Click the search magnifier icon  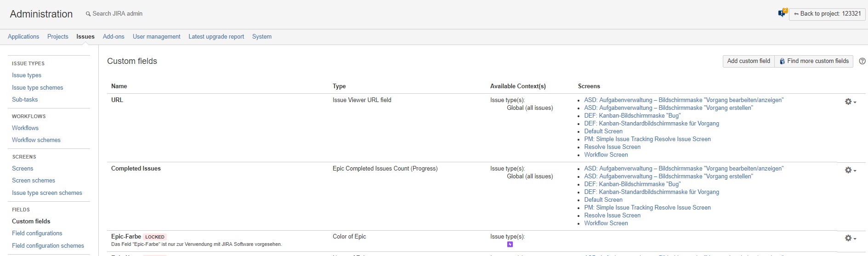pos(88,14)
